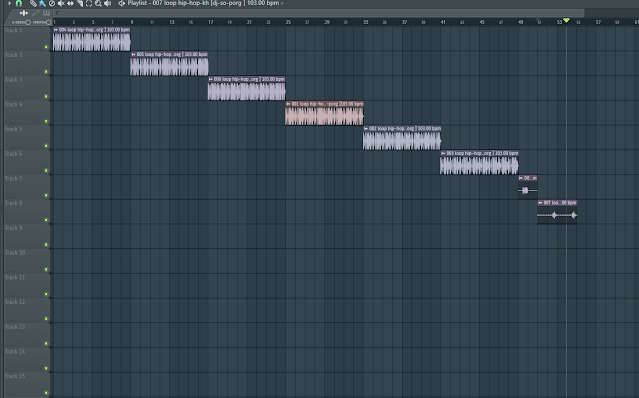The width and height of the screenshot is (639, 398).
Task: Select the Slip tool
Action: 71,3
